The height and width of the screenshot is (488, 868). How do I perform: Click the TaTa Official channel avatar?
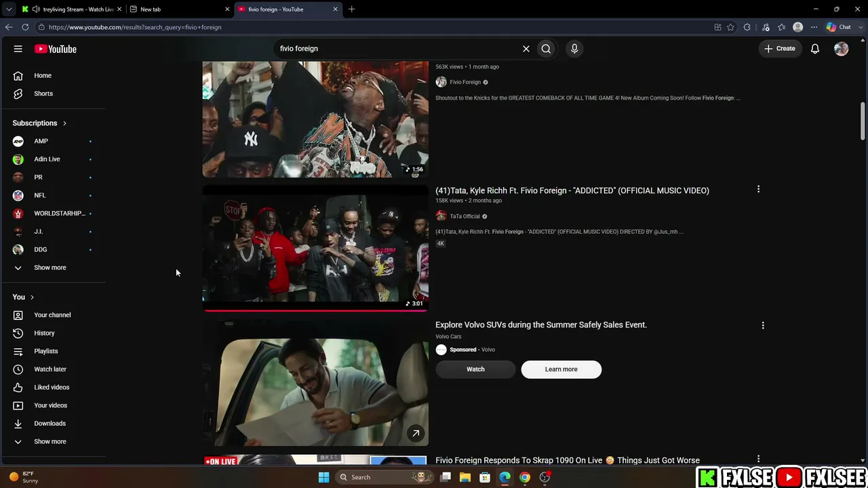coord(441,216)
